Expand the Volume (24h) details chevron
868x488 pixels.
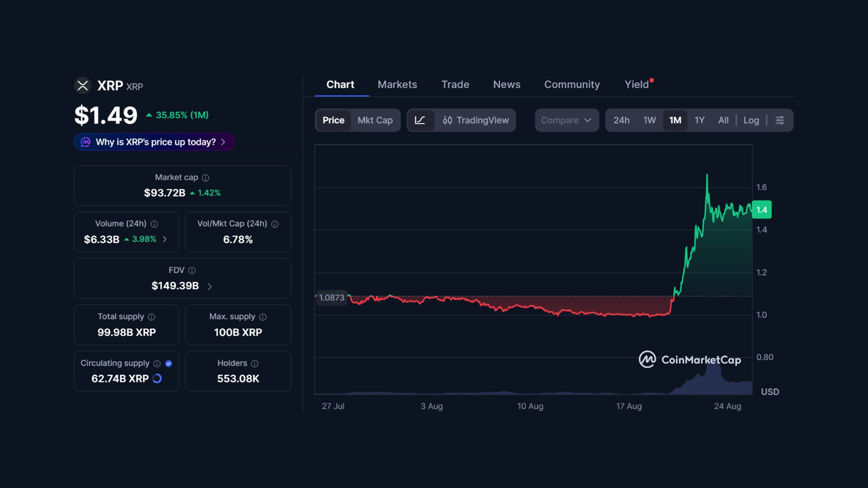tap(165, 239)
